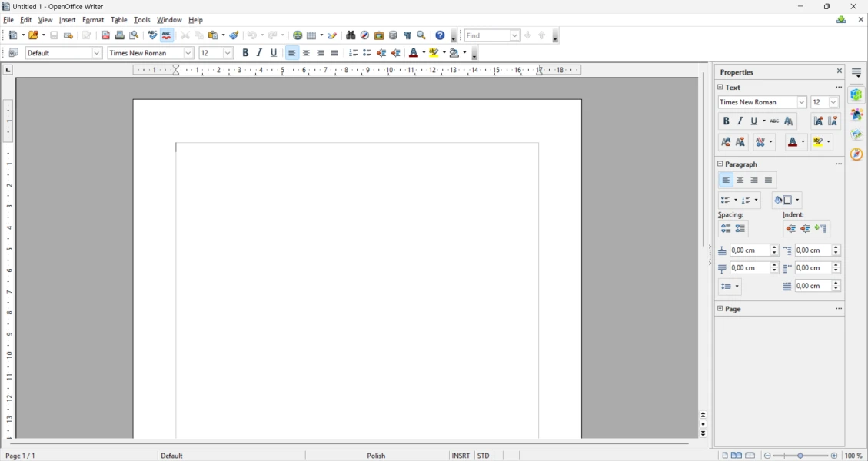Viewport: 868px width, 461px height.
Task: Click the INSRT insert mode indicator
Action: tap(461, 456)
